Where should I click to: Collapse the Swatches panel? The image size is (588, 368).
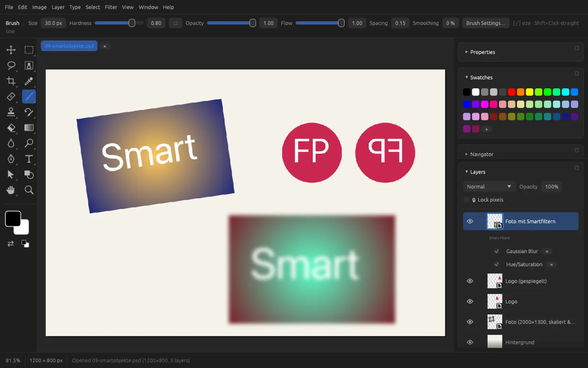pos(466,77)
